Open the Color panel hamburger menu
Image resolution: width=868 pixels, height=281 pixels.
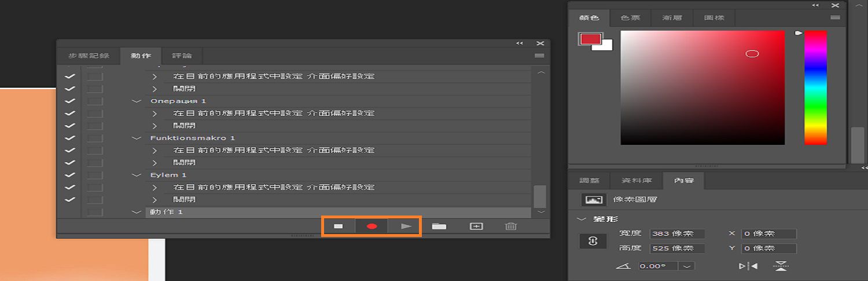[835, 18]
